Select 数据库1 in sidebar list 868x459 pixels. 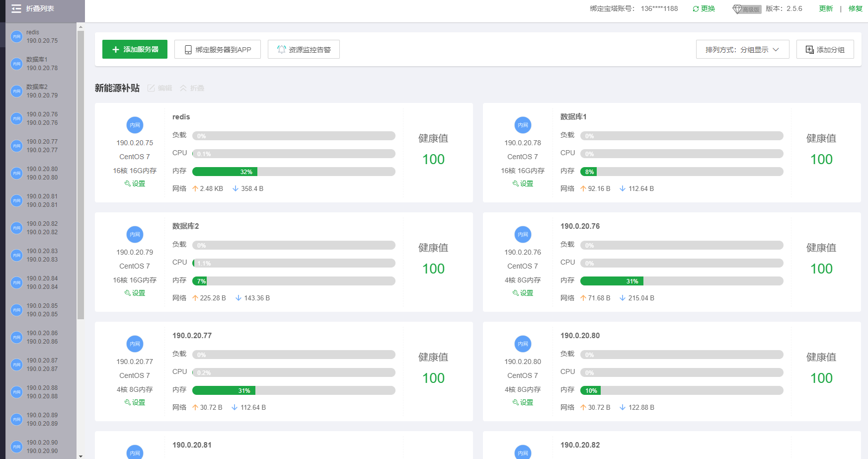point(41,64)
